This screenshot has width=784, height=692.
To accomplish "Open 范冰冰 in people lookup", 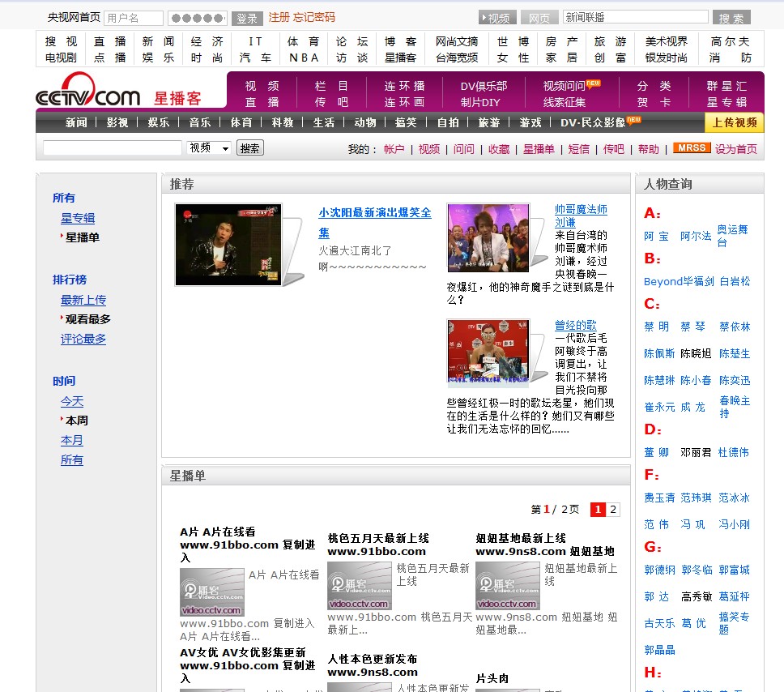I will (x=734, y=498).
